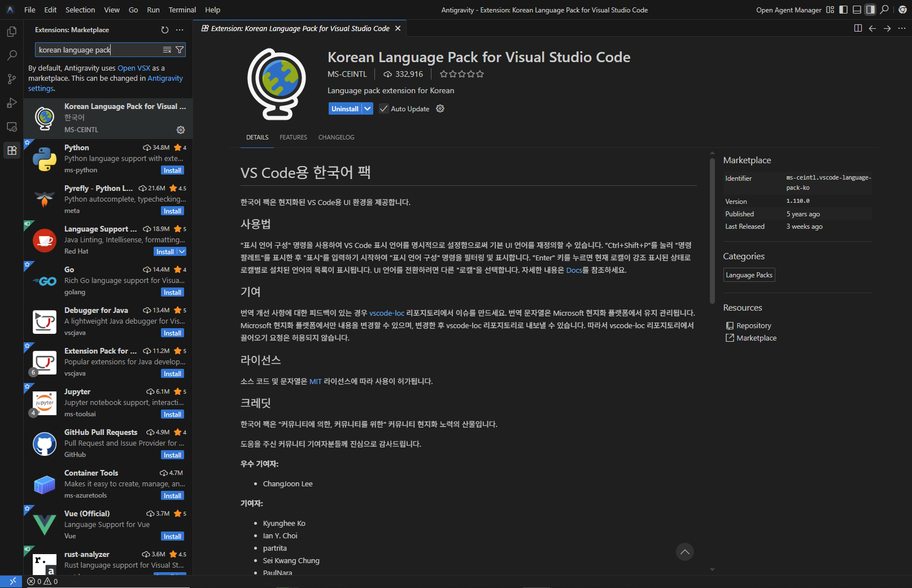
Task: Open the File menu
Action: click(30, 10)
